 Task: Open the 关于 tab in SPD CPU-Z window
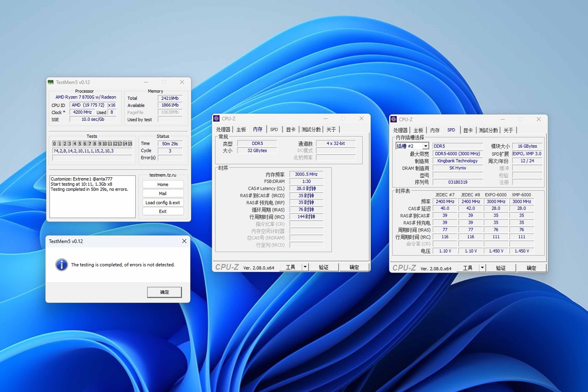(x=508, y=130)
